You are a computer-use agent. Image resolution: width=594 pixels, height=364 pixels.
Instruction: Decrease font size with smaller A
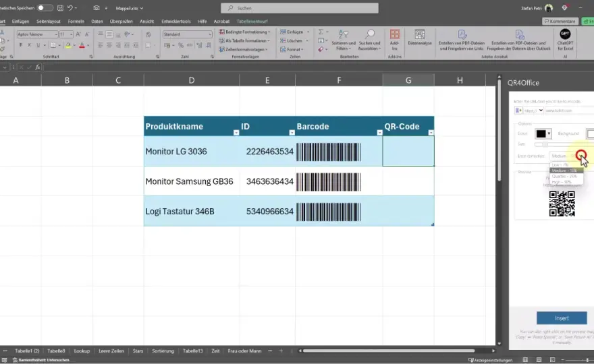87,34
